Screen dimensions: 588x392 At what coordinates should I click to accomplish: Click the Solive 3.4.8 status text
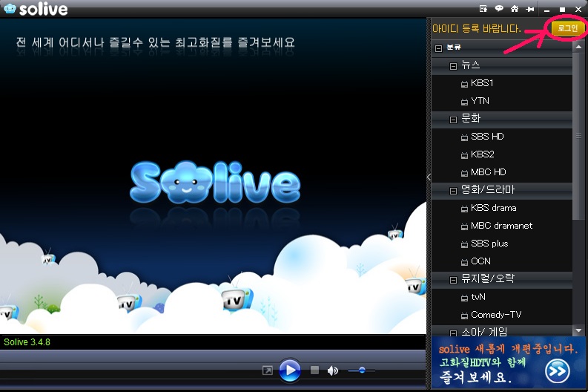coord(27,342)
